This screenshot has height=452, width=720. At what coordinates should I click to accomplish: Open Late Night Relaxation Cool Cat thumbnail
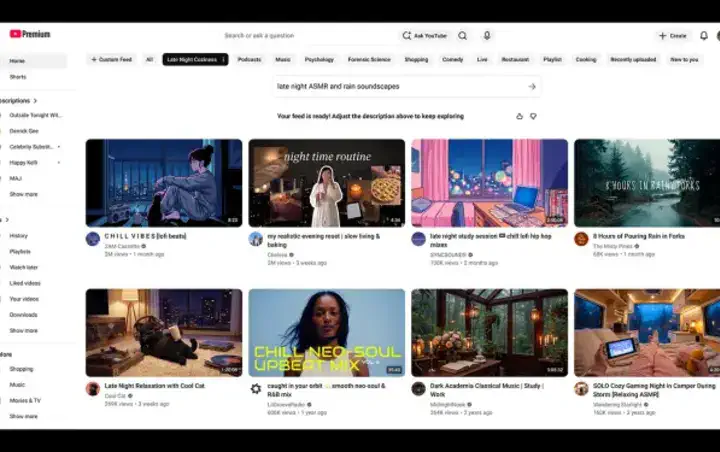pos(164,333)
